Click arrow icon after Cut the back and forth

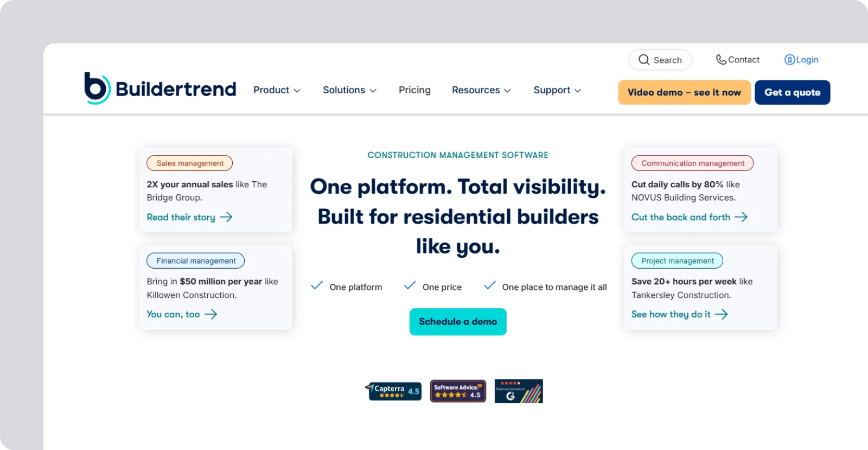point(741,217)
